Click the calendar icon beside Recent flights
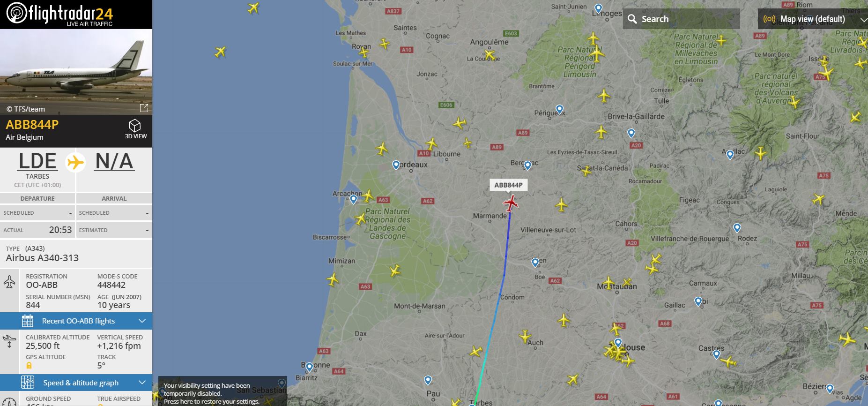 27,321
